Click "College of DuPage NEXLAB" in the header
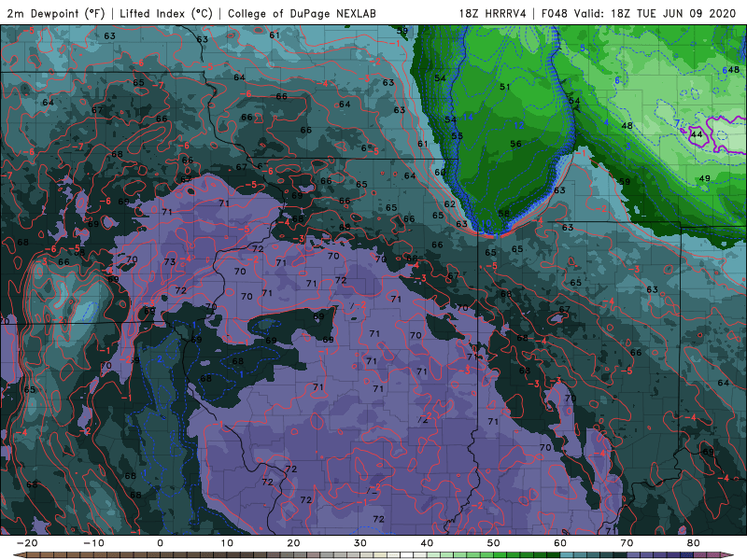The image size is (747, 560). (302, 13)
